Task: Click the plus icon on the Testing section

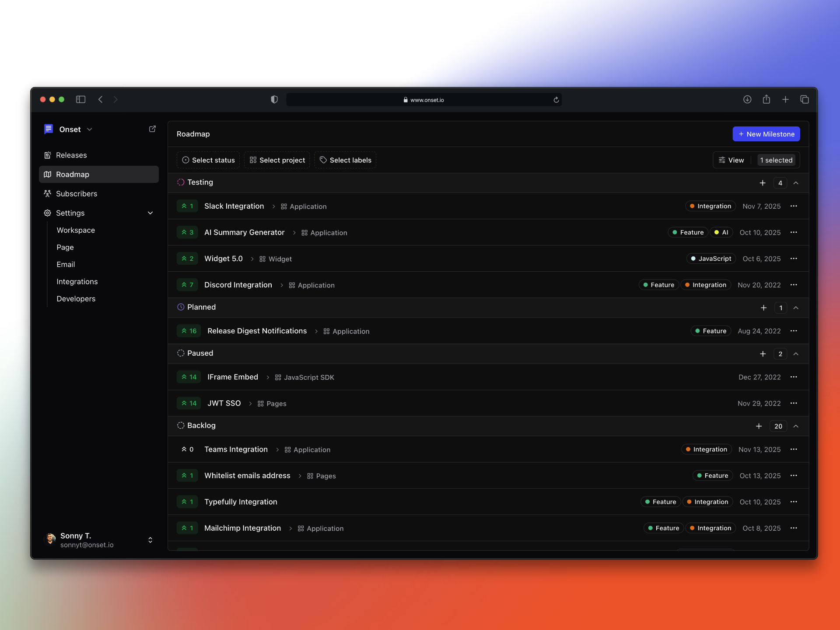Action: pos(763,183)
